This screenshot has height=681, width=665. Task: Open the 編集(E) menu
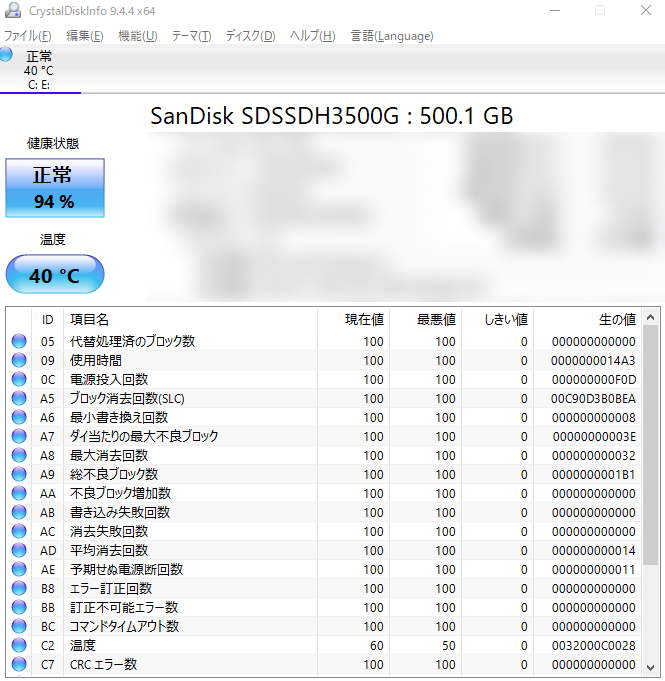85,36
